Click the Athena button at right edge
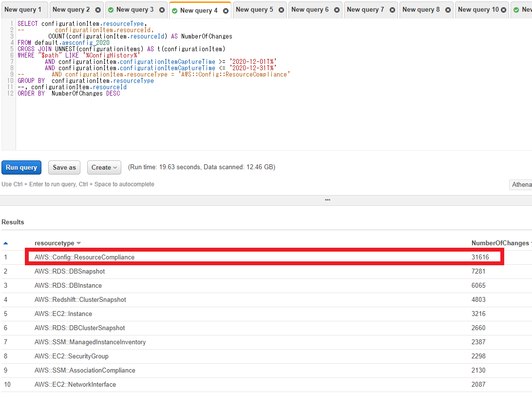Image resolution: width=532 pixels, height=394 pixels. point(521,184)
